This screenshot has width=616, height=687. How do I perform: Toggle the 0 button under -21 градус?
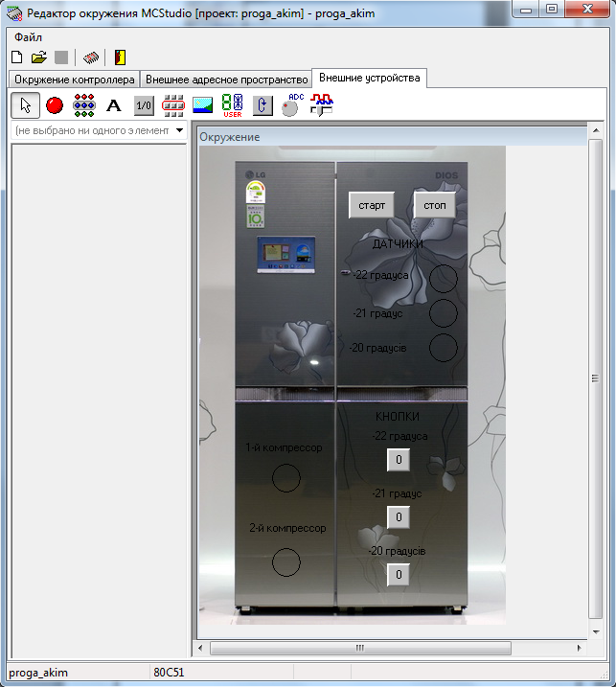pyautogui.click(x=399, y=517)
